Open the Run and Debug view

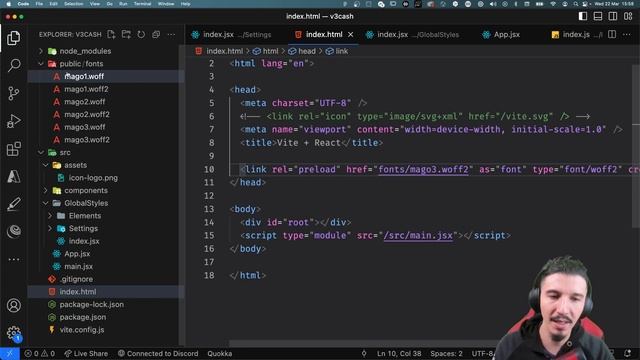tap(13, 121)
